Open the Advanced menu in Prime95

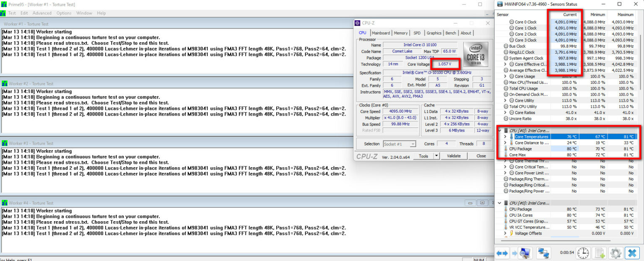coord(42,13)
